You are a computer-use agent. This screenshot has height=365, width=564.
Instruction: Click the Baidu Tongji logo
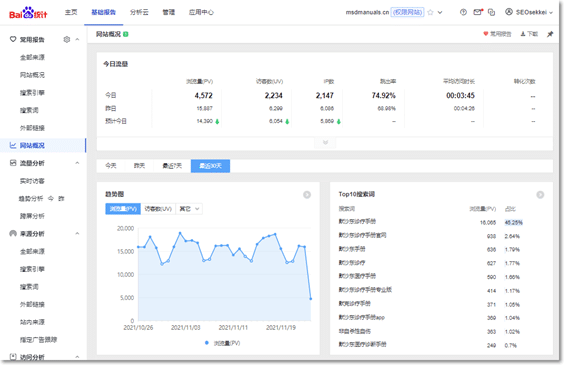(28, 13)
